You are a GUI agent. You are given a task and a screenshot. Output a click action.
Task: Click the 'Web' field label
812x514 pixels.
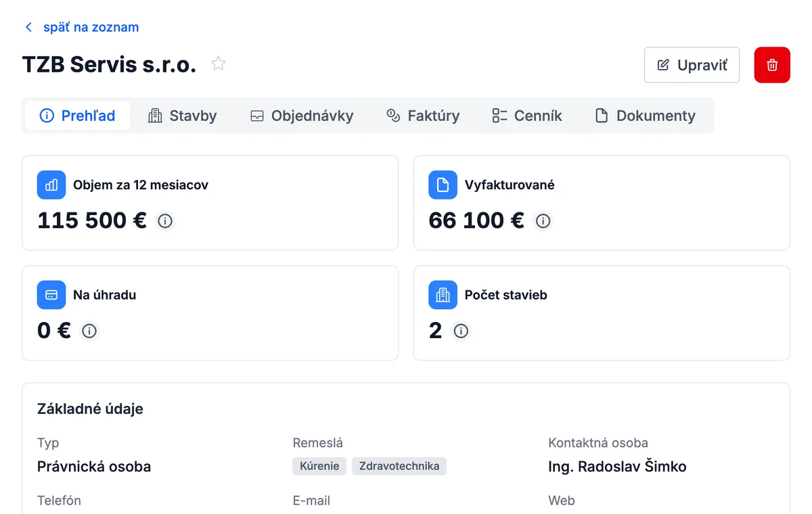pyautogui.click(x=562, y=500)
